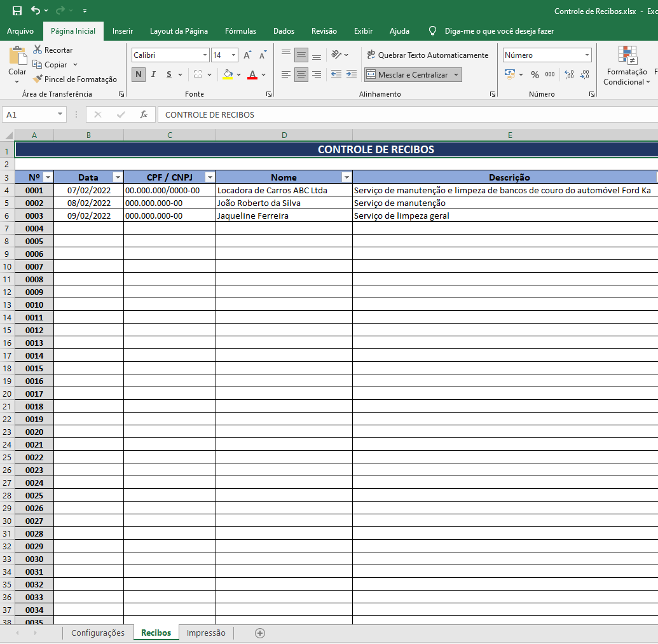Toggle bold (N) formatting
This screenshot has height=644, width=658.
(139, 74)
